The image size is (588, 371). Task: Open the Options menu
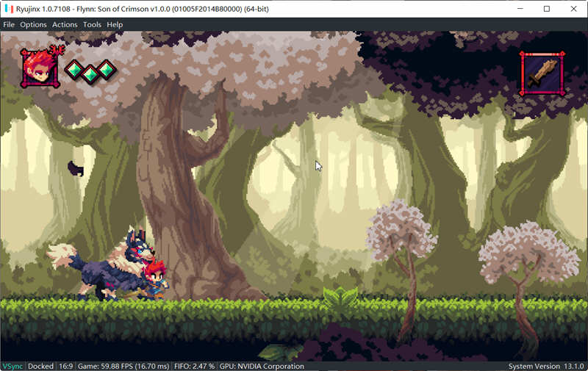click(x=33, y=25)
